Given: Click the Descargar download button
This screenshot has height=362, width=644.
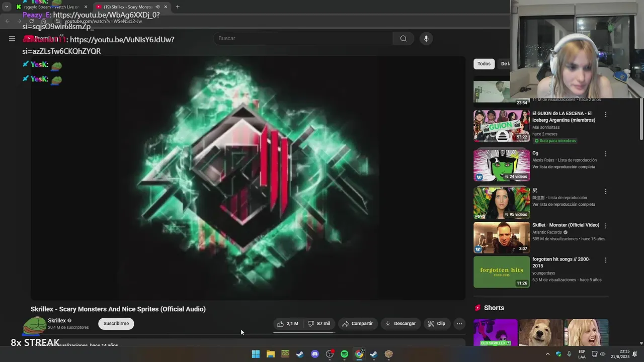Looking at the screenshot, I should 400,324.
